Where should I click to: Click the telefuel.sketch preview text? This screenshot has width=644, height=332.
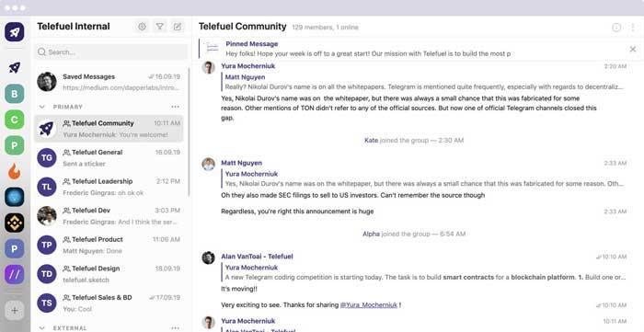pyautogui.click(x=86, y=280)
